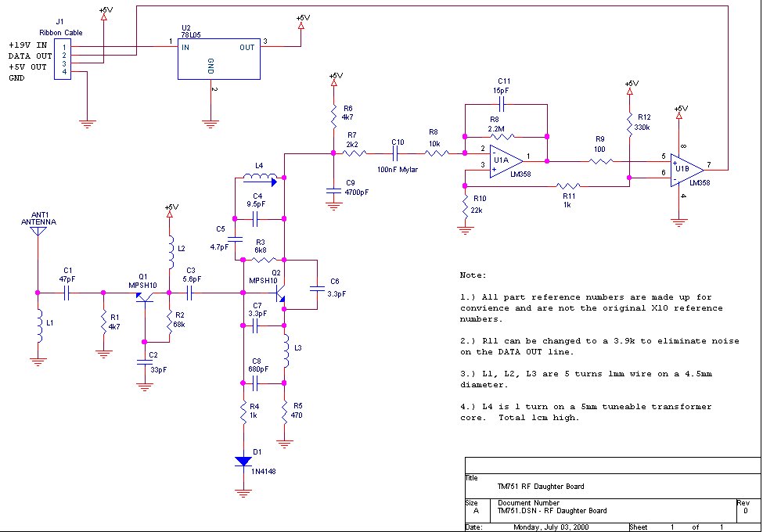Click the L4 tuneable inductor symbol
This screenshot has height=532, width=763.
point(258,180)
